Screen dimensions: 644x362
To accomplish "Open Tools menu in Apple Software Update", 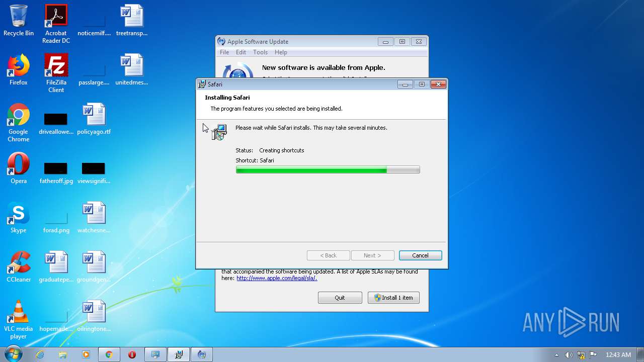I will point(260,52).
